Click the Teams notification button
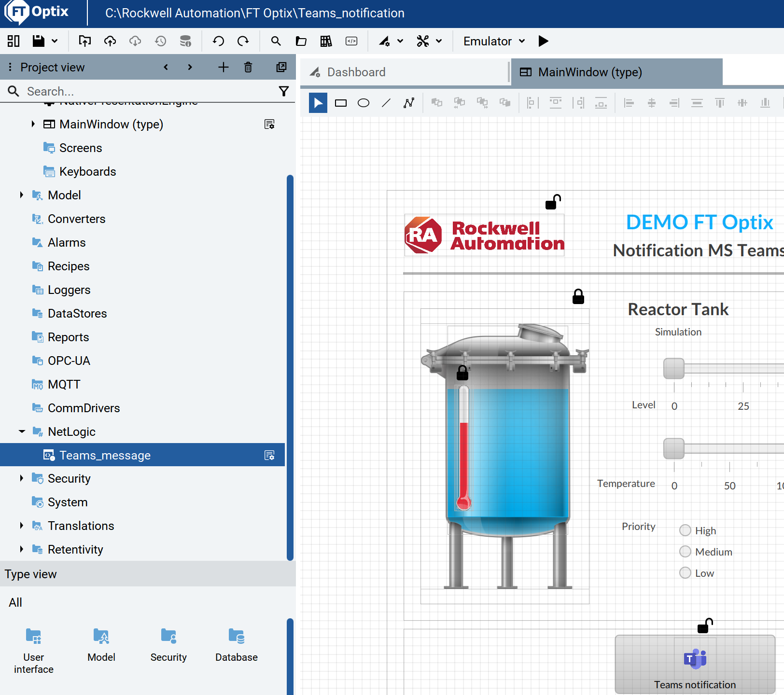This screenshot has height=695, width=784. pyautogui.click(x=695, y=665)
